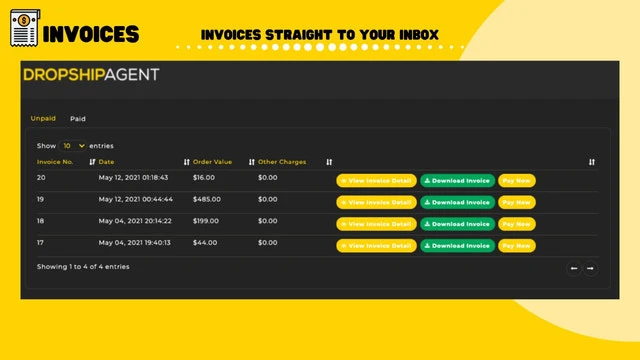Click the sort icon at far right header

[591, 162]
